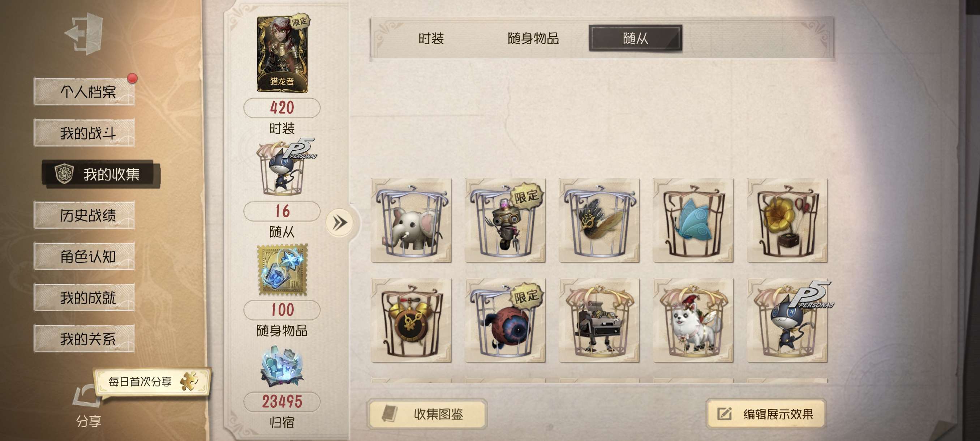The width and height of the screenshot is (980, 441).
Task: Choose the blue butterfly pet
Action: (693, 221)
